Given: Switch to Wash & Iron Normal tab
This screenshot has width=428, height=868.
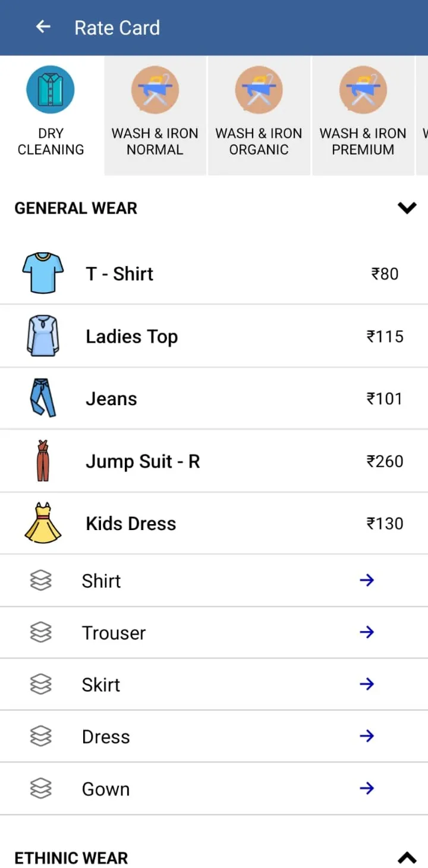Looking at the screenshot, I should 155,115.
